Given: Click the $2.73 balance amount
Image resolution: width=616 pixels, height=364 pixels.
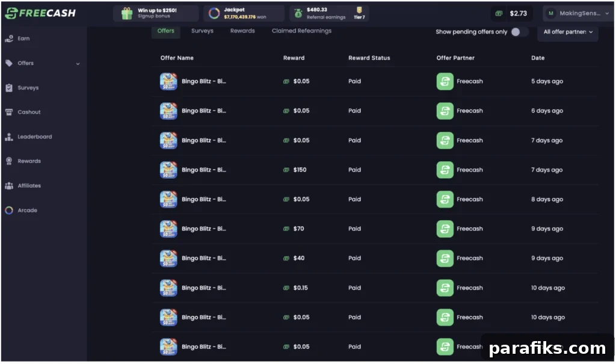Looking at the screenshot, I should point(518,13).
